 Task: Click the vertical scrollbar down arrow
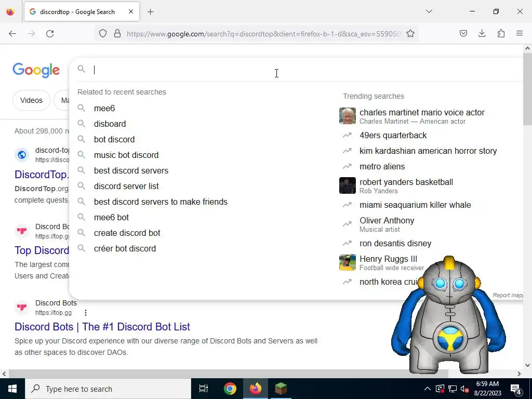pyautogui.click(x=527, y=365)
